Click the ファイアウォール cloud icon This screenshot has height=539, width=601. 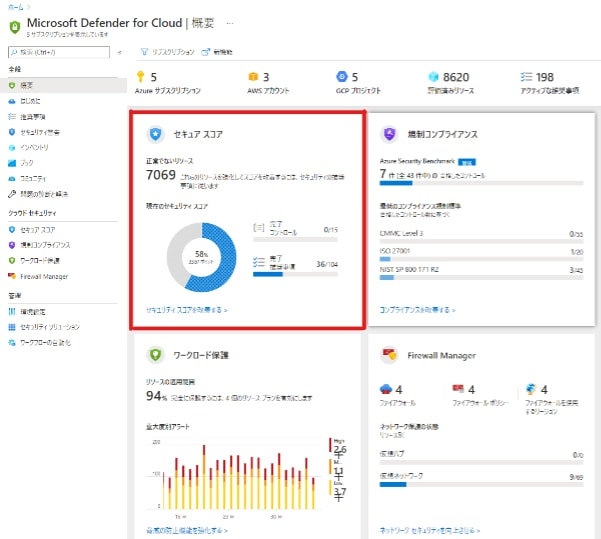point(386,389)
